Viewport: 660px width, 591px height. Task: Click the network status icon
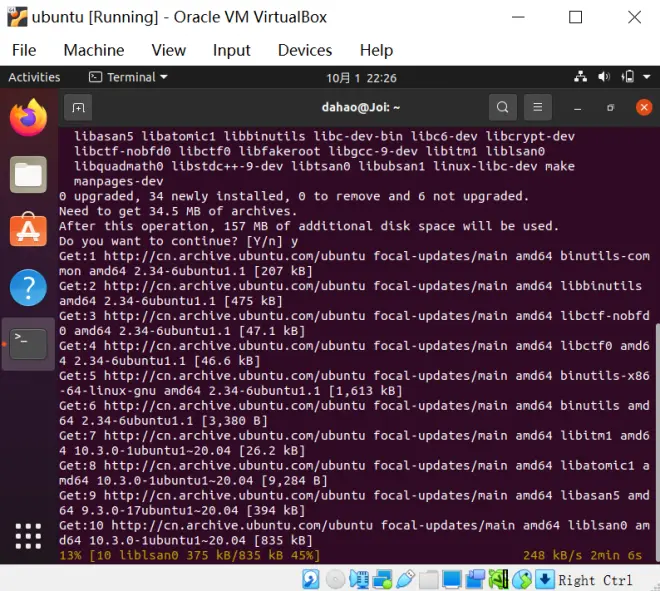(580, 77)
